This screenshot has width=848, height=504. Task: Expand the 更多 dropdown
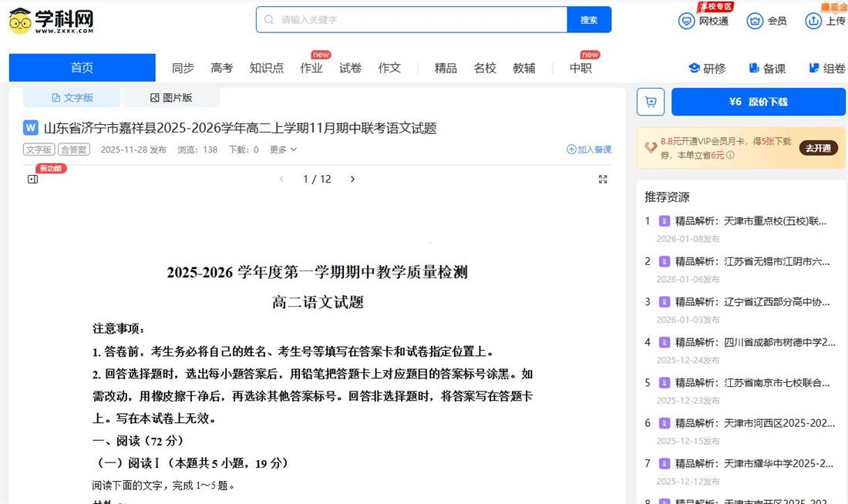coord(283,150)
